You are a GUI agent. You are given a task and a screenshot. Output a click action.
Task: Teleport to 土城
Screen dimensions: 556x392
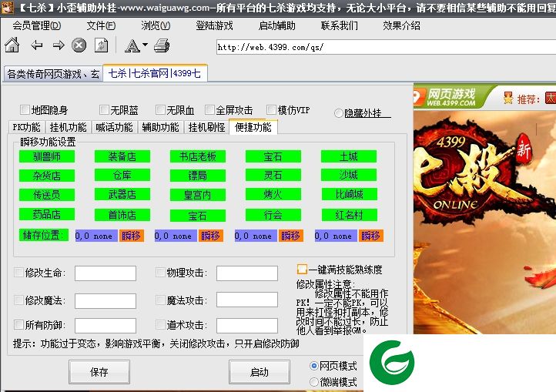click(x=349, y=156)
